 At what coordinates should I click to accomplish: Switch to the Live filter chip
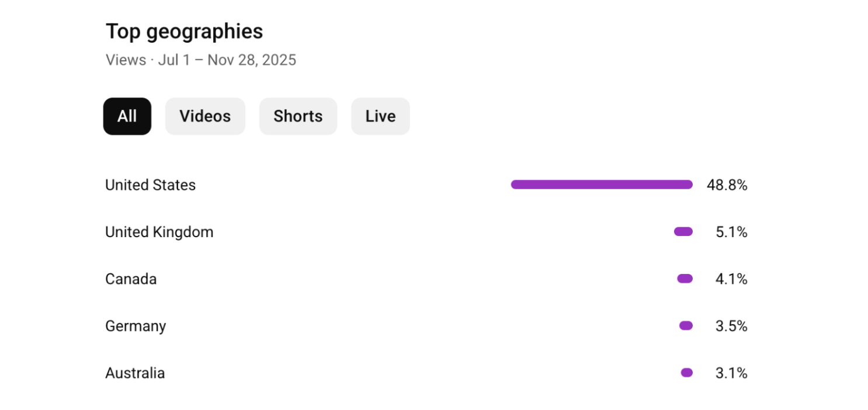[x=380, y=116]
